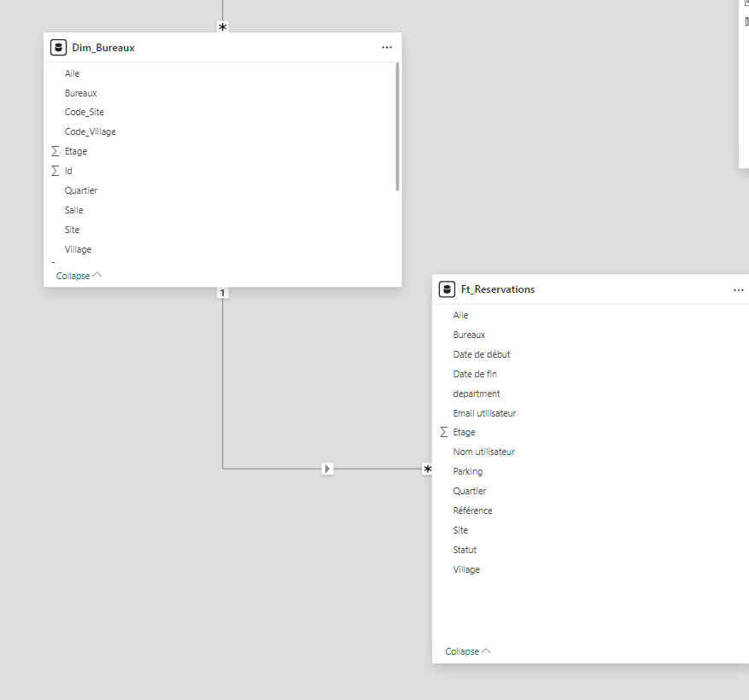
Task: Select the Parking field
Action: [x=468, y=471]
